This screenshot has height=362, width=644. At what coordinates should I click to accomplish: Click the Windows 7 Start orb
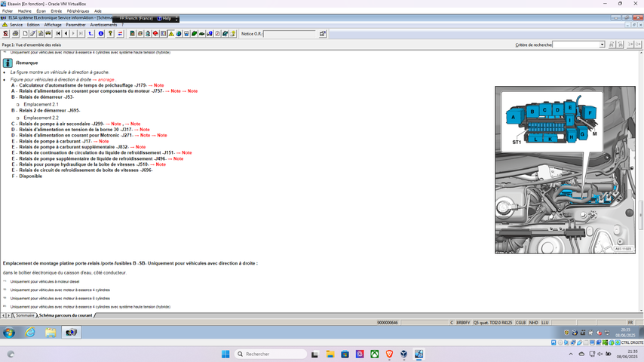pos(9,332)
